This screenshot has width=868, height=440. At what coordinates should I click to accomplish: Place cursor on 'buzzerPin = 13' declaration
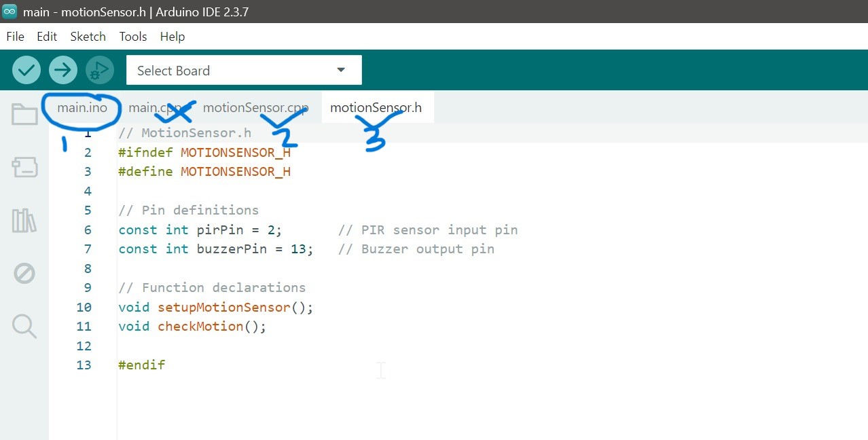click(x=216, y=249)
